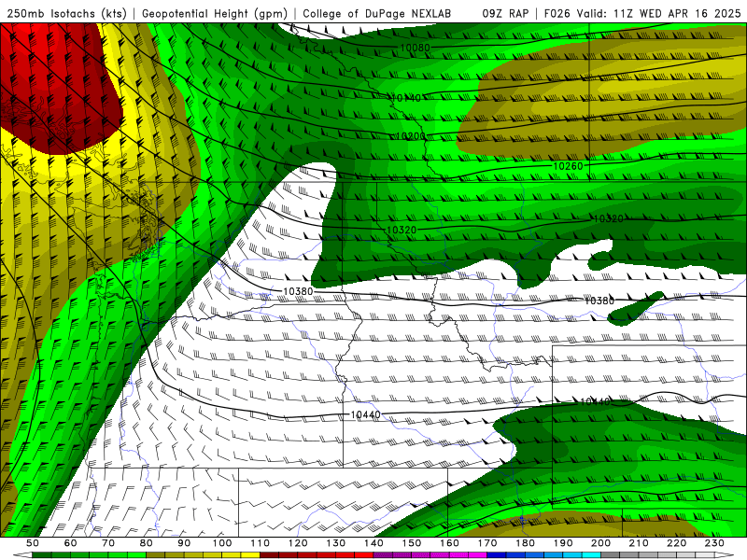Click the 230 label on the color scale
The image size is (747, 560).
click(x=714, y=543)
